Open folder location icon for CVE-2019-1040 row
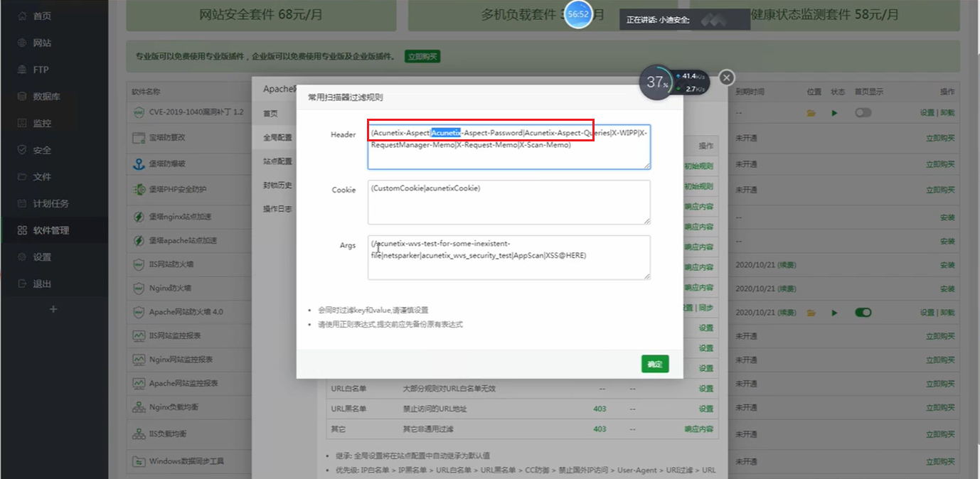The width and height of the screenshot is (980, 479). [811, 113]
